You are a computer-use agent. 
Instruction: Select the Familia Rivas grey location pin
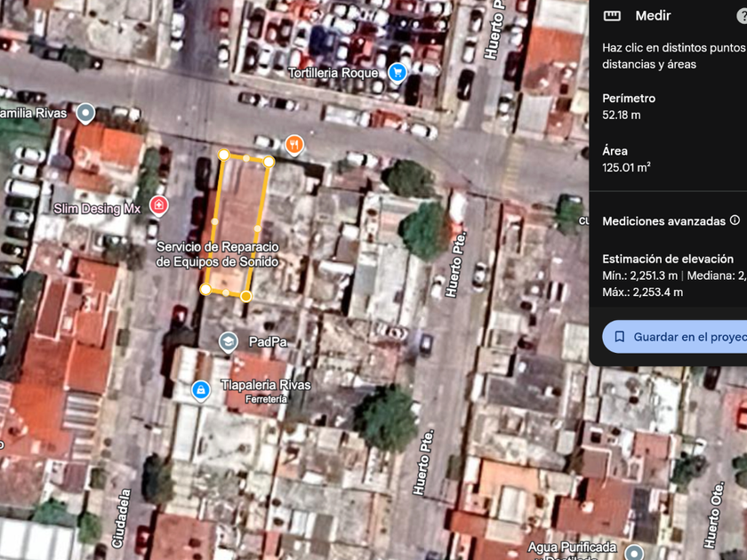85,114
